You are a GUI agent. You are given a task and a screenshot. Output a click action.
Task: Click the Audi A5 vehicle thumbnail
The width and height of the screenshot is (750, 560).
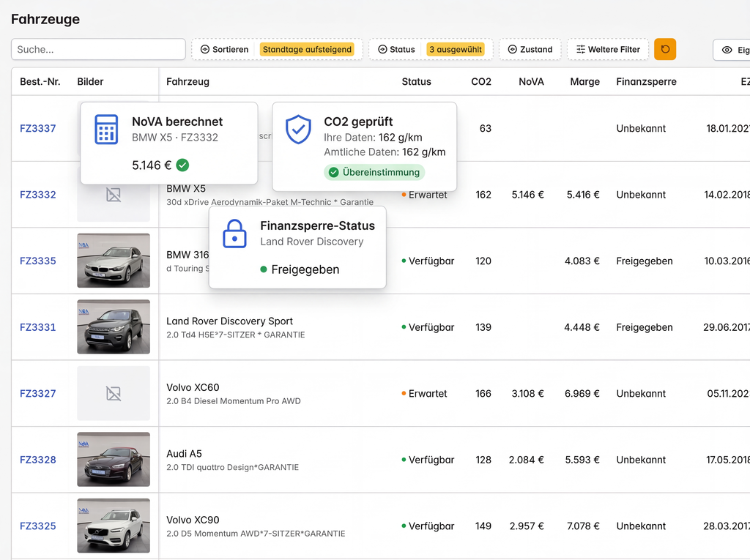pos(114,460)
